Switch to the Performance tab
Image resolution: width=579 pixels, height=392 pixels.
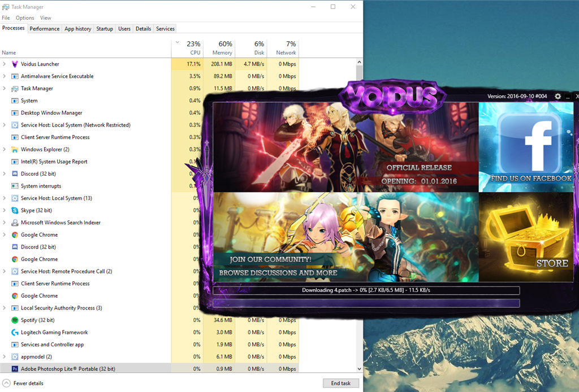(x=44, y=29)
